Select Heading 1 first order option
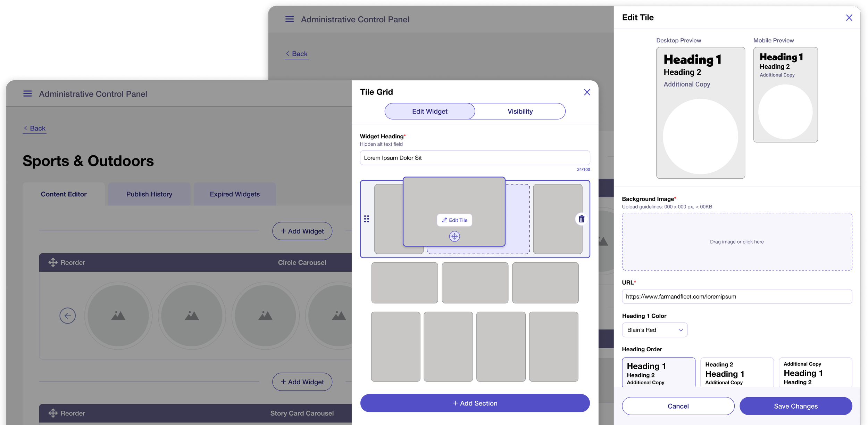The height and width of the screenshot is (425, 868). (x=658, y=373)
